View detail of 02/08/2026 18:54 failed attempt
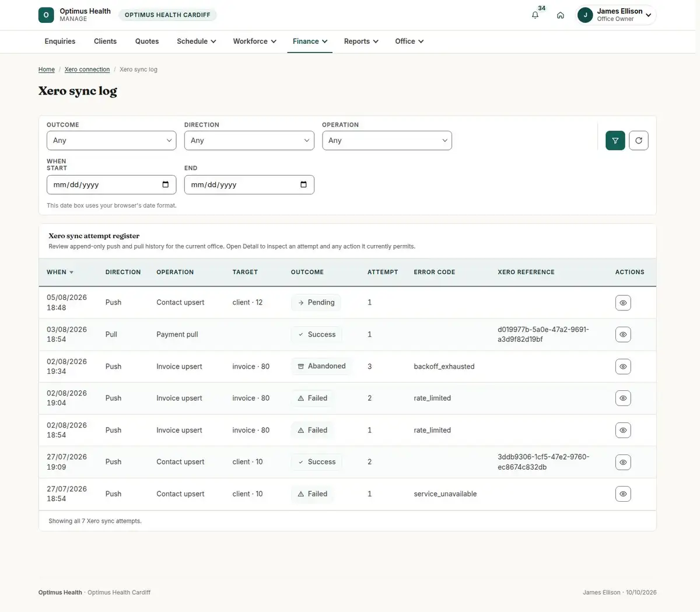 pos(623,430)
